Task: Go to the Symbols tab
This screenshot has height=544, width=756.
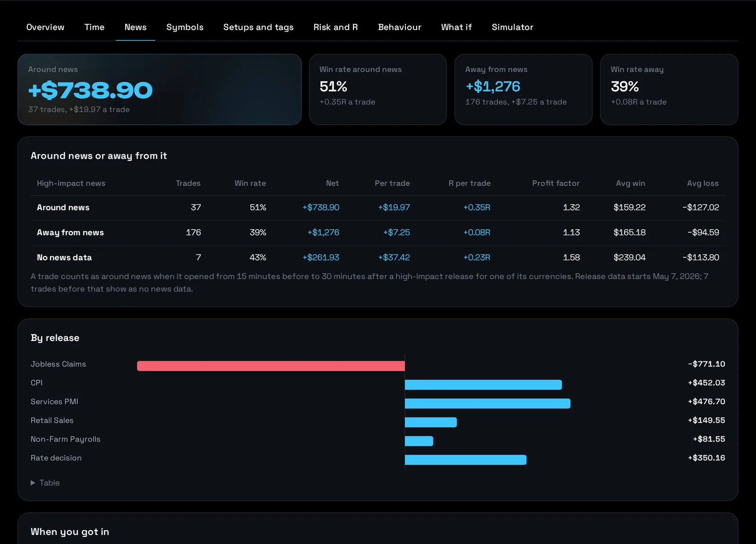Action: coord(185,27)
